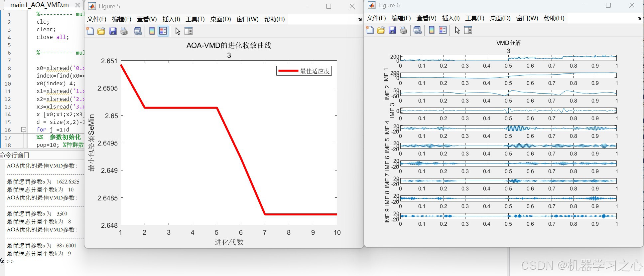Open Property Inspector icon in Figure 5 toolbar
The image size is (644, 276).
189,31
